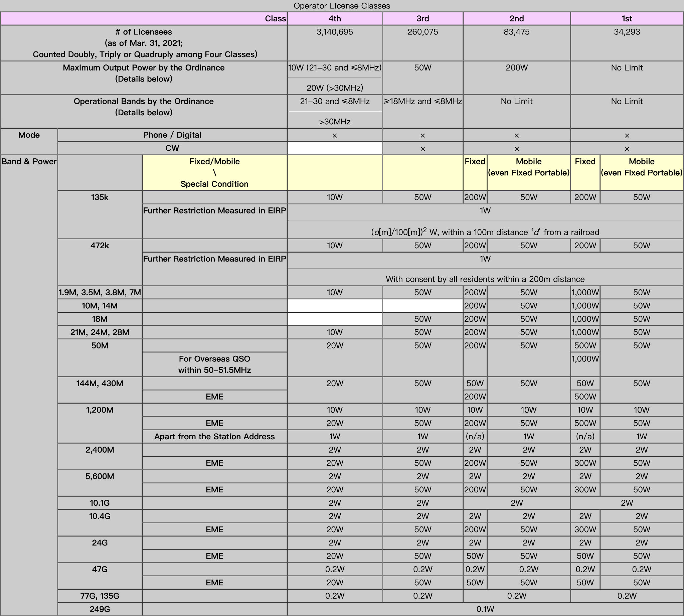The height and width of the screenshot is (616, 684).
Task: Click 'Mobile (even Fixed Portable)' under 2nd class
Action: (x=529, y=173)
